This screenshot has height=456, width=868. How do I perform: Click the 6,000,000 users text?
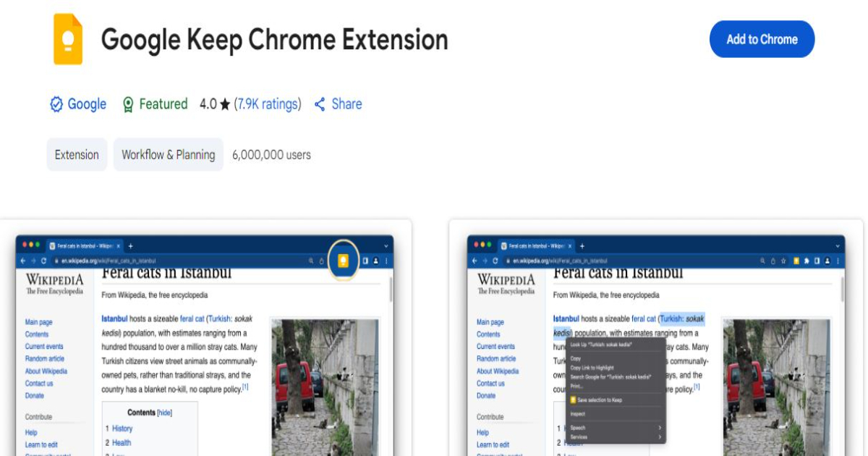pos(271,155)
